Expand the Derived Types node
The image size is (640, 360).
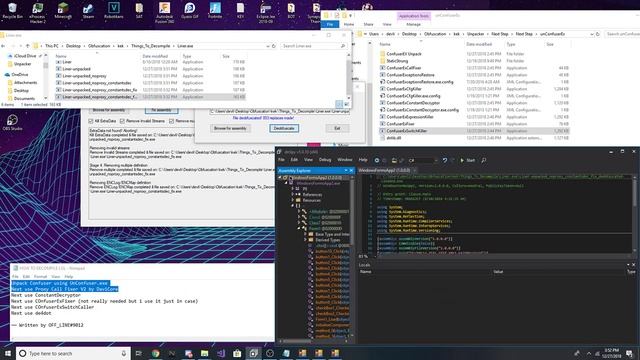pyautogui.click(x=305, y=240)
